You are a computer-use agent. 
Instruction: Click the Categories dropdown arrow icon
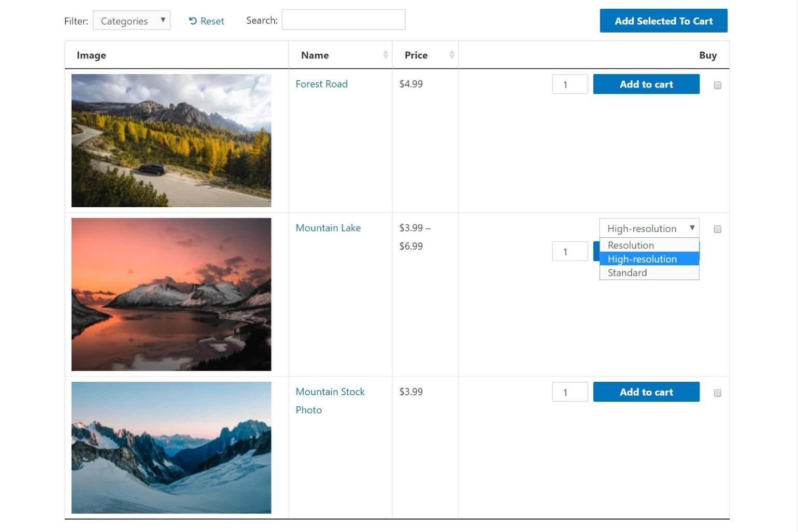pos(163,21)
